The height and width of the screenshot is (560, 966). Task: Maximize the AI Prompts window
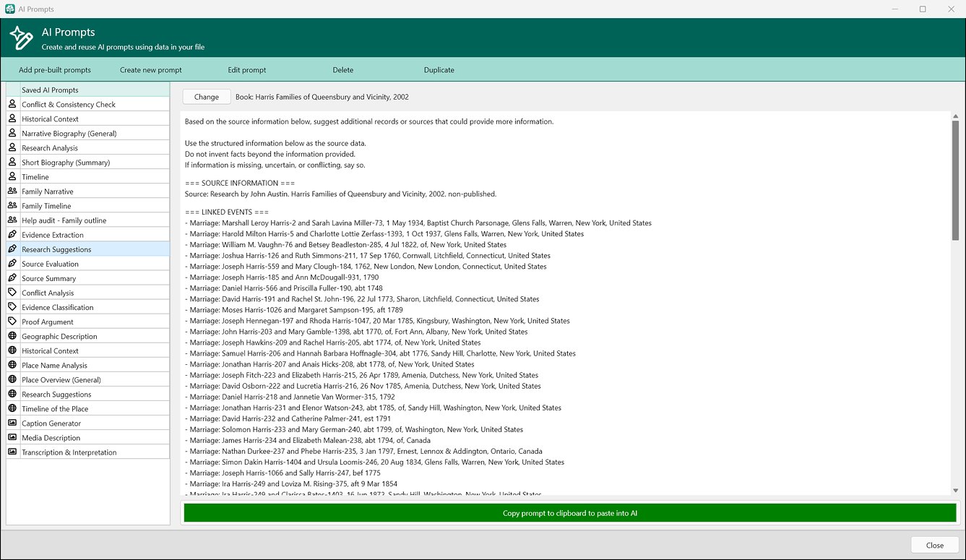click(x=923, y=9)
